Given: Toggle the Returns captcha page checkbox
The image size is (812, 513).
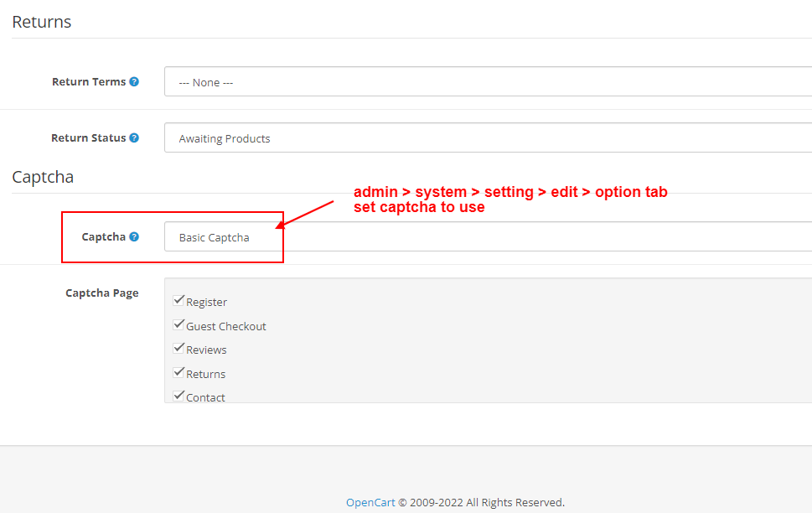Looking at the screenshot, I should click(178, 372).
